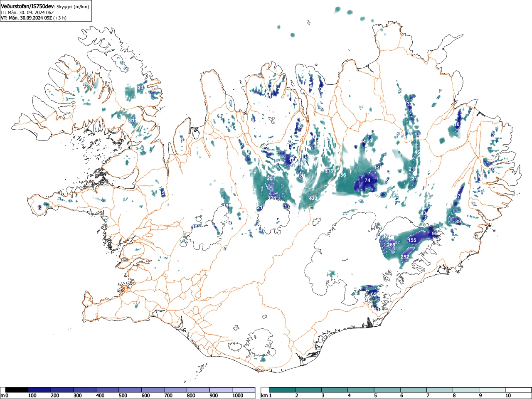The height and width of the screenshot is (399, 532).
Task: Click the VT: Mán. 30.09.2024 09Z line
Action: (26, 18)
